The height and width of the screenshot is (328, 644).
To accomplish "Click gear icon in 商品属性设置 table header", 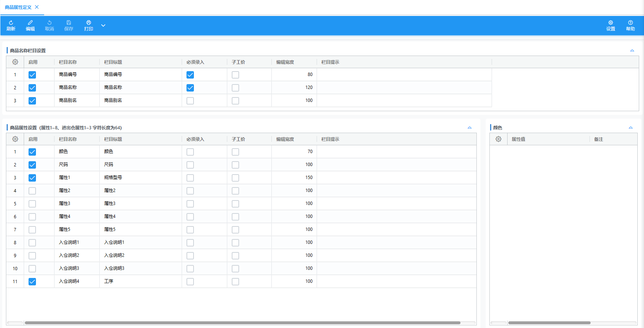I will pos(15,139).
